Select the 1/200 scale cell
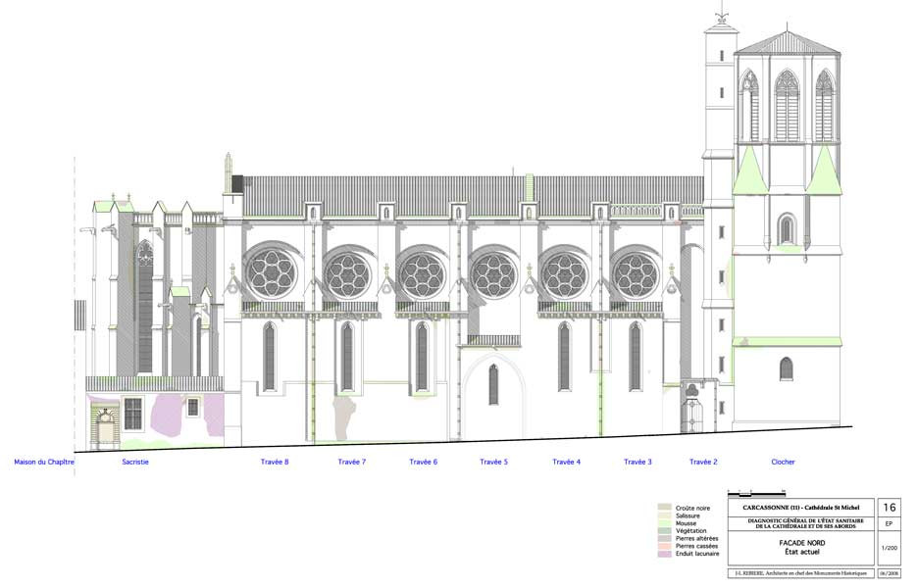Screen dimensions: 917x588 tap(890, 549)
